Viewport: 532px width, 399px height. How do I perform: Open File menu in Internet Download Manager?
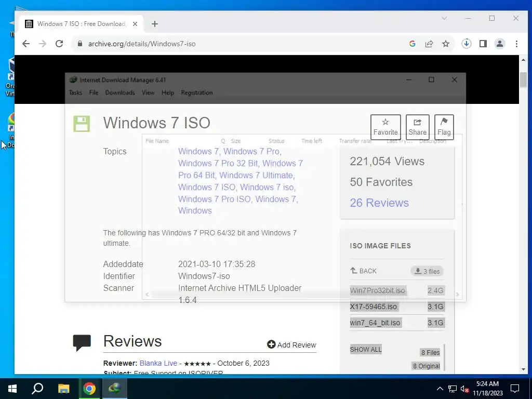coord(94,92)
